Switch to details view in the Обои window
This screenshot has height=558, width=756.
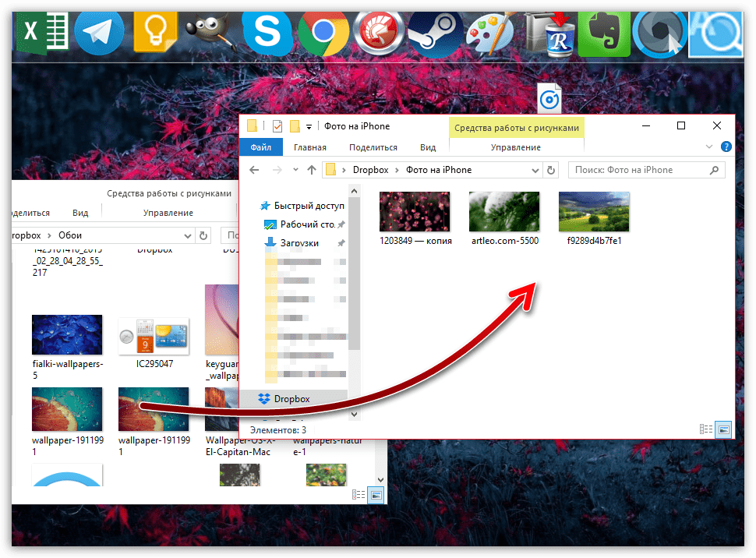click(x=359, y=494)
